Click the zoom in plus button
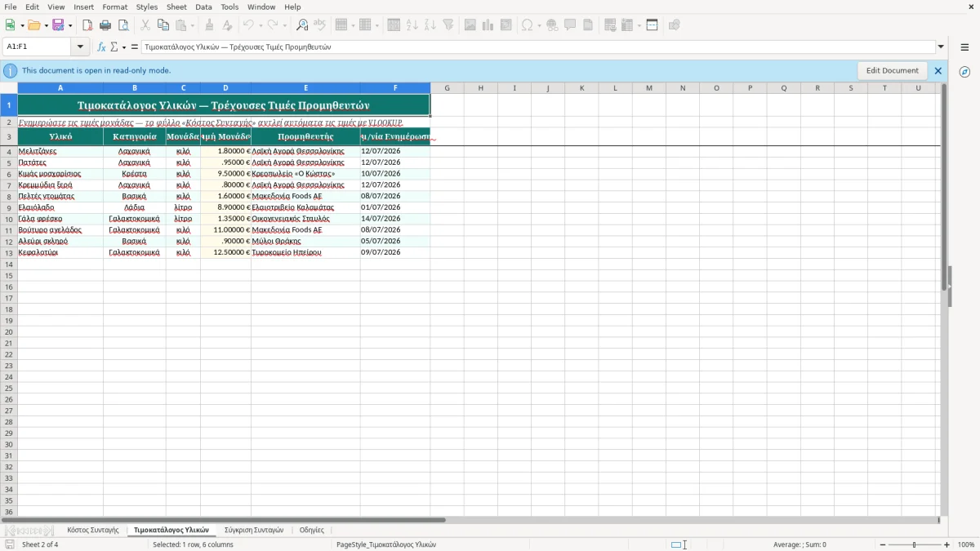The width and height of the screenshot is (980, 551). coord(947,544)
